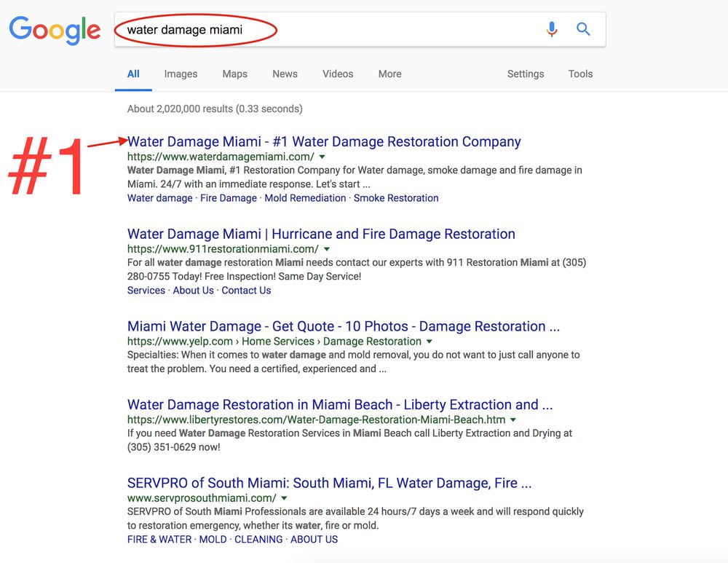Click the About 2,020,000 results count text
728x563 pixels.
point(215,109)
